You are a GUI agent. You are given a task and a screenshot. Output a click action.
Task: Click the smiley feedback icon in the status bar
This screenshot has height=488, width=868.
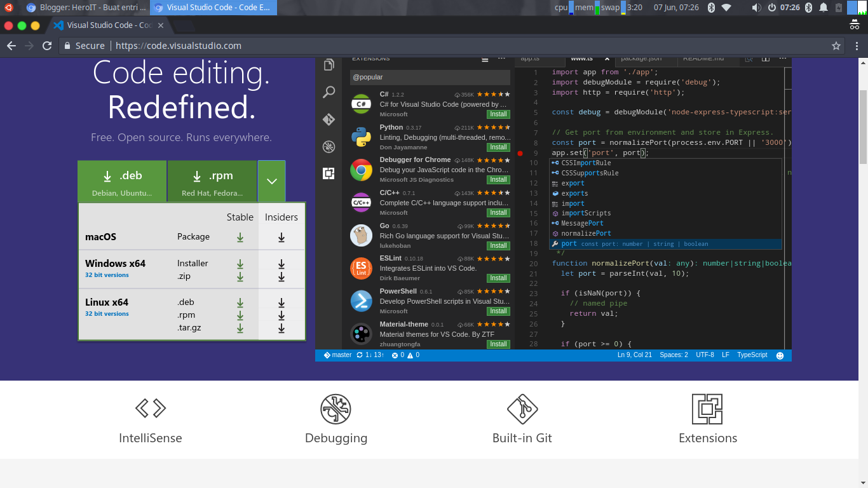click(780, 355)
